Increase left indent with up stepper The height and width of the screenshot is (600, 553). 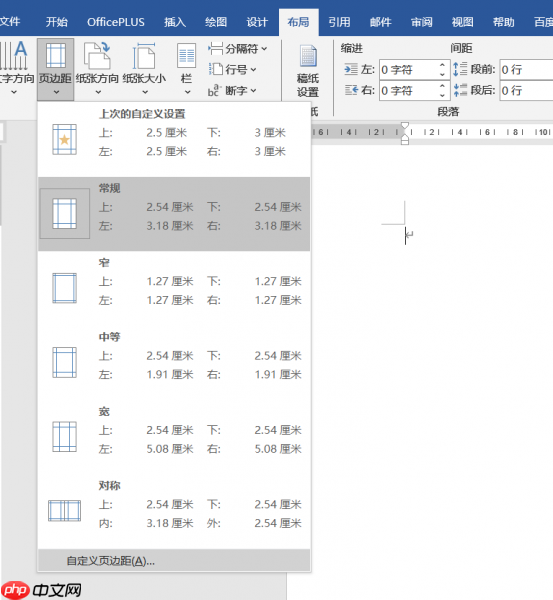click(x=442, y=65)
